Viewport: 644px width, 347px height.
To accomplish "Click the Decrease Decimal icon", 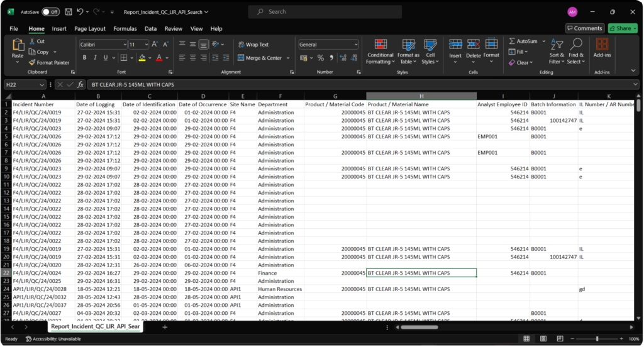I will tap(353, 58).
